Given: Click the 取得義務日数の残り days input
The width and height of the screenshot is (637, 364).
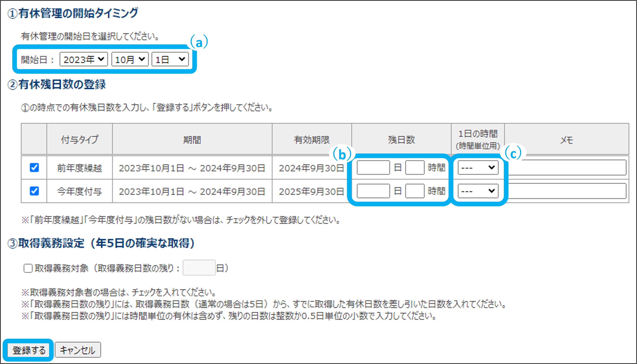Looking at the screenshot, I should [199, 268].
